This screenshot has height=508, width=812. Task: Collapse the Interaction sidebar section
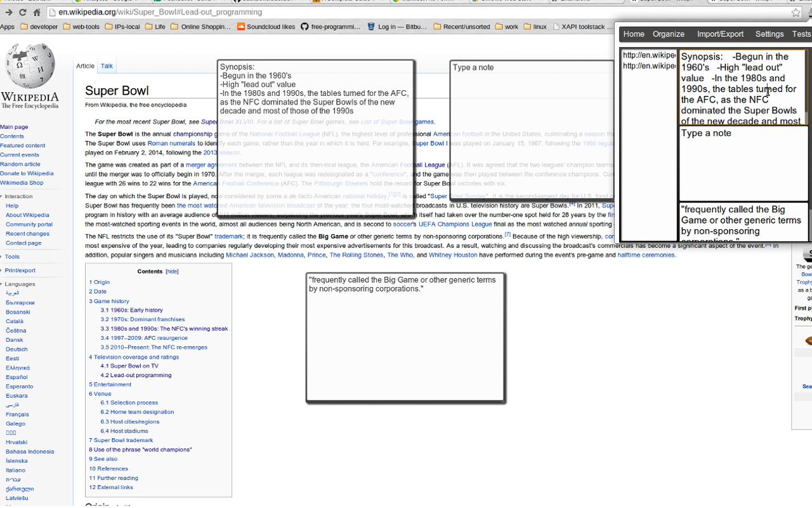click(17, 197)
